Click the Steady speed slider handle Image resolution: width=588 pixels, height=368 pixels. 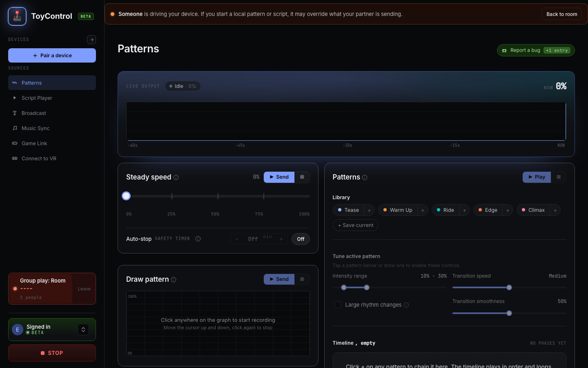tap(126, 196)
